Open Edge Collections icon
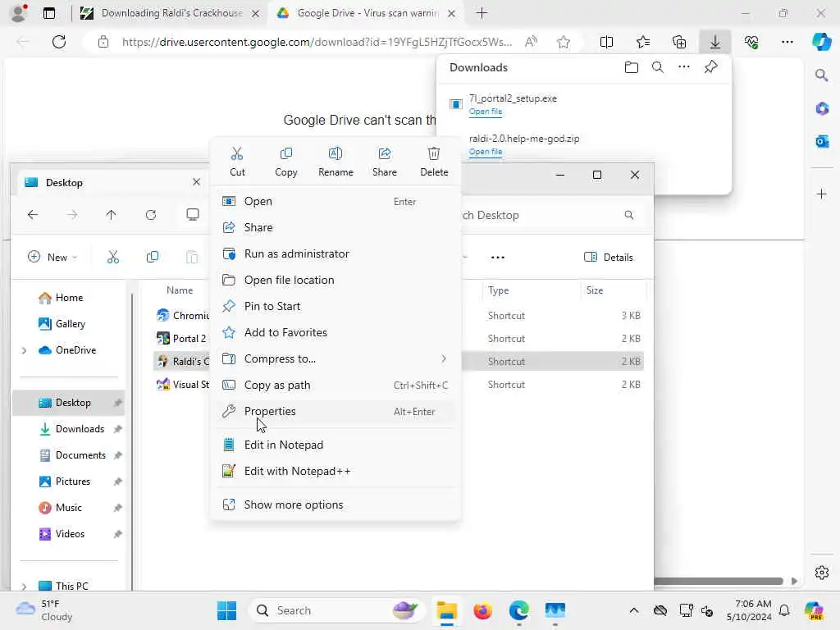The width and height of the screenshot is (840, 630). [x=679, y=42]
